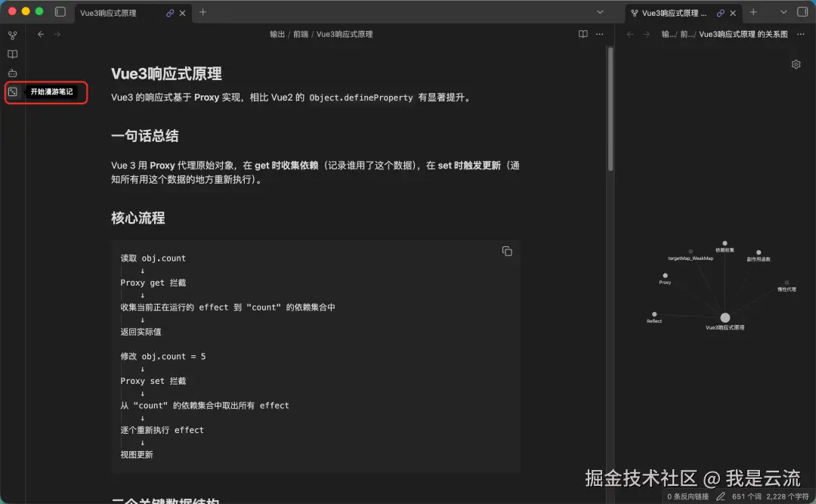Expand tab list dropdown in main pane
This screenshot has height=504, width=816.
coord(600,12)
